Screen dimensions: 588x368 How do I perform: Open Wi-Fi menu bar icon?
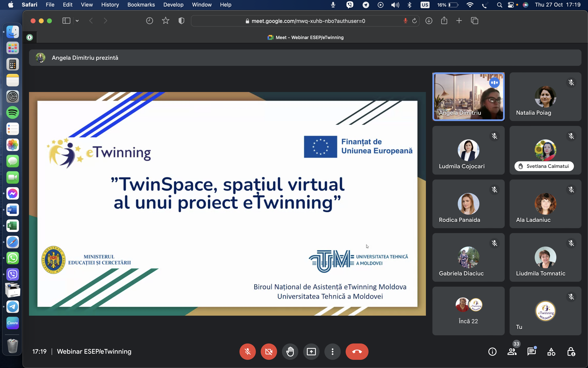470,5
